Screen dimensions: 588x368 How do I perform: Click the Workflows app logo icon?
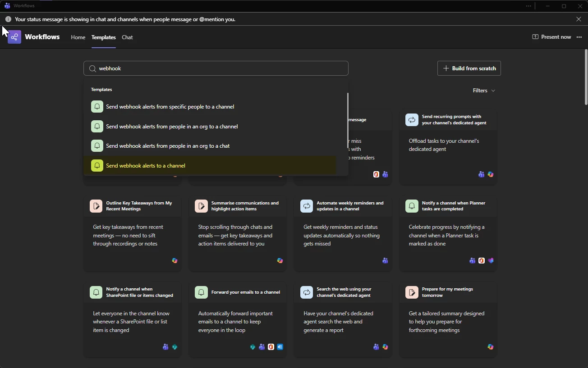pos(14,37)
